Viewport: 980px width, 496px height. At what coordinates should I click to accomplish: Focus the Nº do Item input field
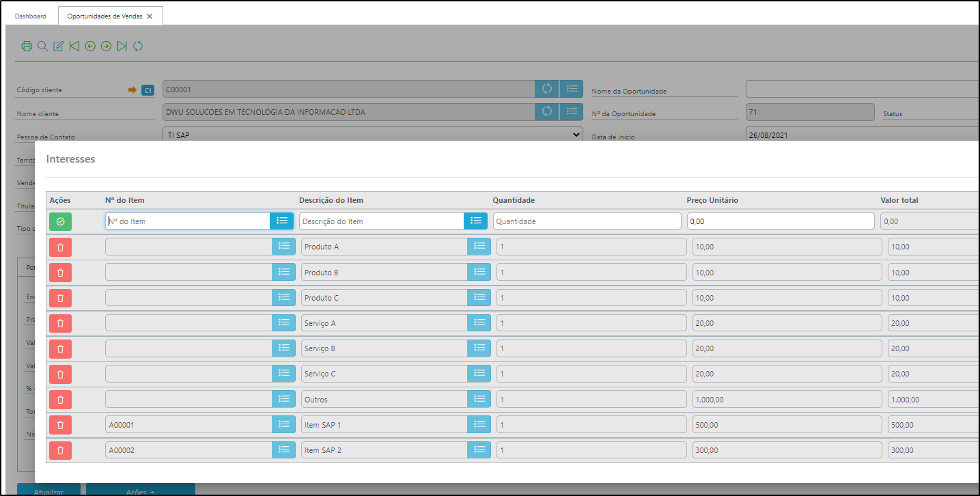pos(188,221)
